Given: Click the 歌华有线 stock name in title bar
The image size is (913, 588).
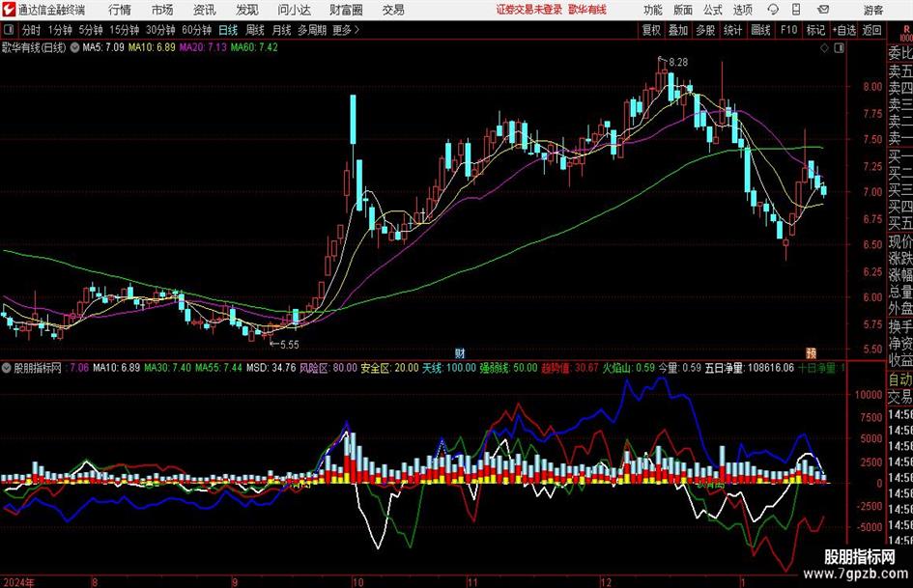Looking at the screenshot, I should 587,10.
